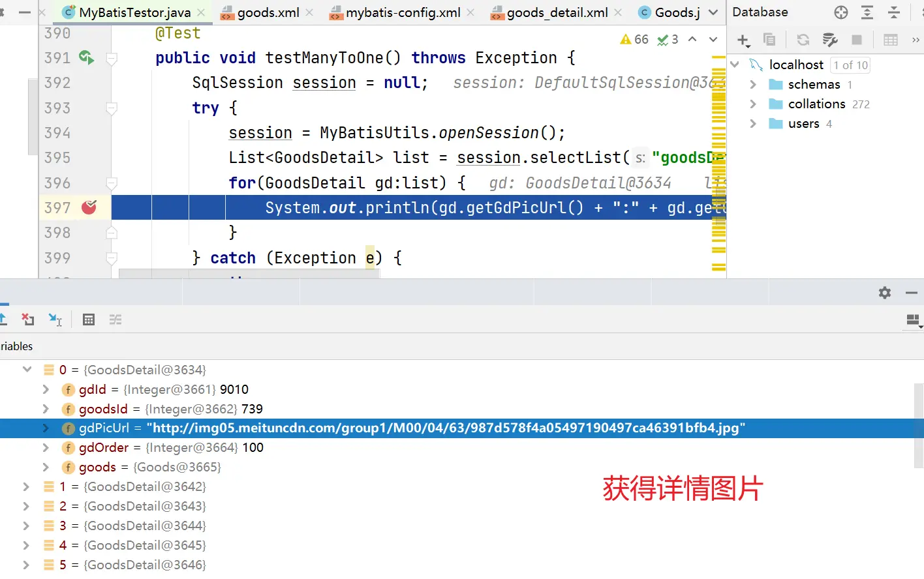Viewport: 924px width, 579px height.
Task: Open debug layout settings icon
Action: [x=914, y=320]
